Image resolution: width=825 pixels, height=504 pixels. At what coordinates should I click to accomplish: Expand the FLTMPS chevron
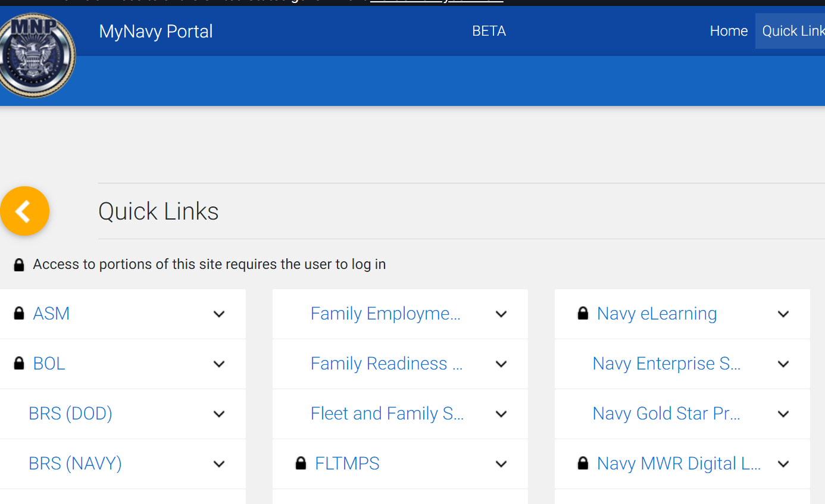(x=501, y=464)
